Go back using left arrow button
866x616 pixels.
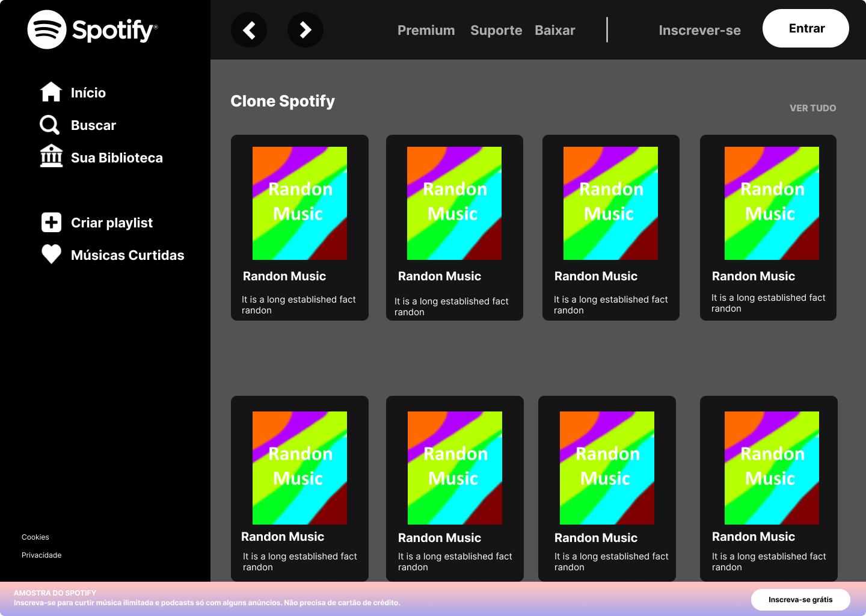point(249,30)
